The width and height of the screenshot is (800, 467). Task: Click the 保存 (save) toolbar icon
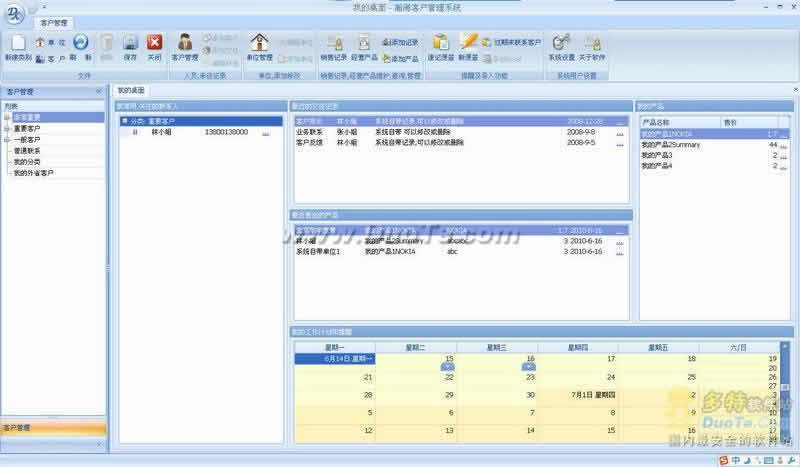tap(130, 47)
